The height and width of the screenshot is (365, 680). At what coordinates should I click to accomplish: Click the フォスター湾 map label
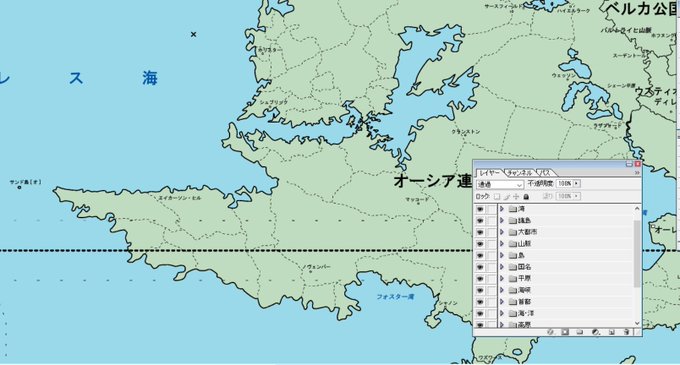[x=395, y=297]
